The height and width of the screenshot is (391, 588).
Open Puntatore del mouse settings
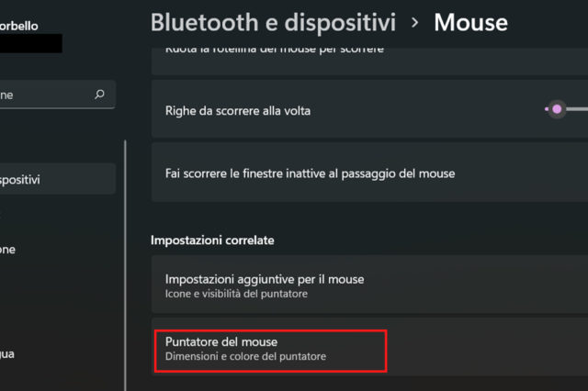coord(220,342)
